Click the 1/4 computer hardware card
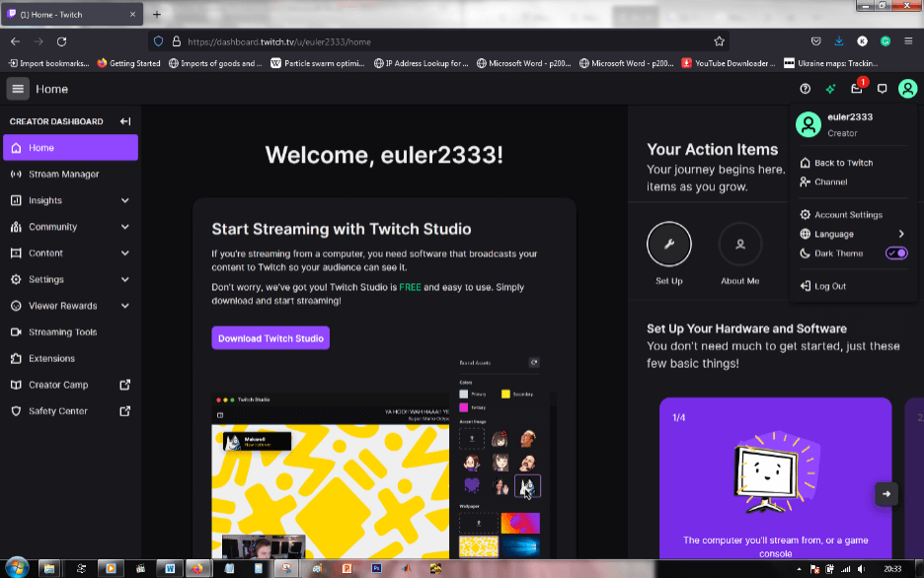The height and width of the screenshot is (578, 924). (776, 478)
